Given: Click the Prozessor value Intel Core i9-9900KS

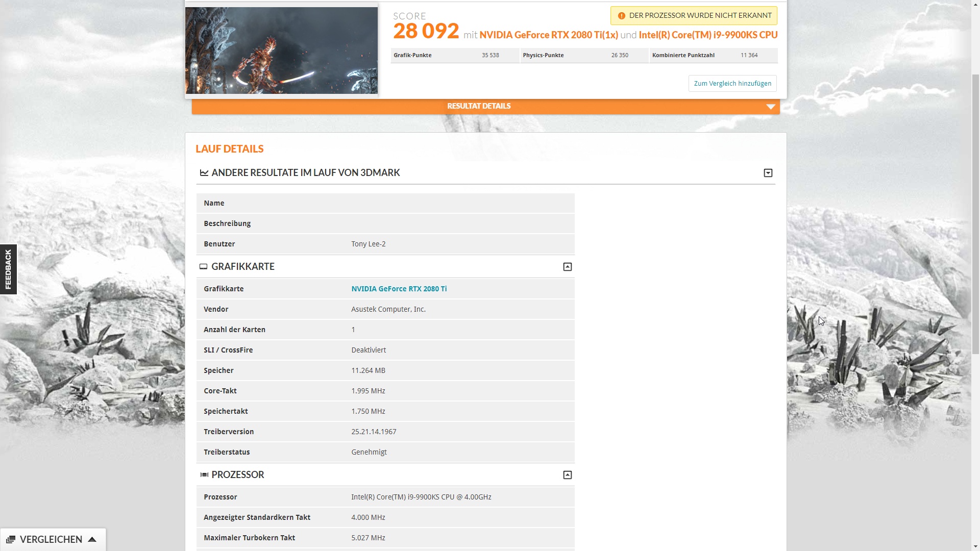Looking at the screenshot, I should point(421,497).
